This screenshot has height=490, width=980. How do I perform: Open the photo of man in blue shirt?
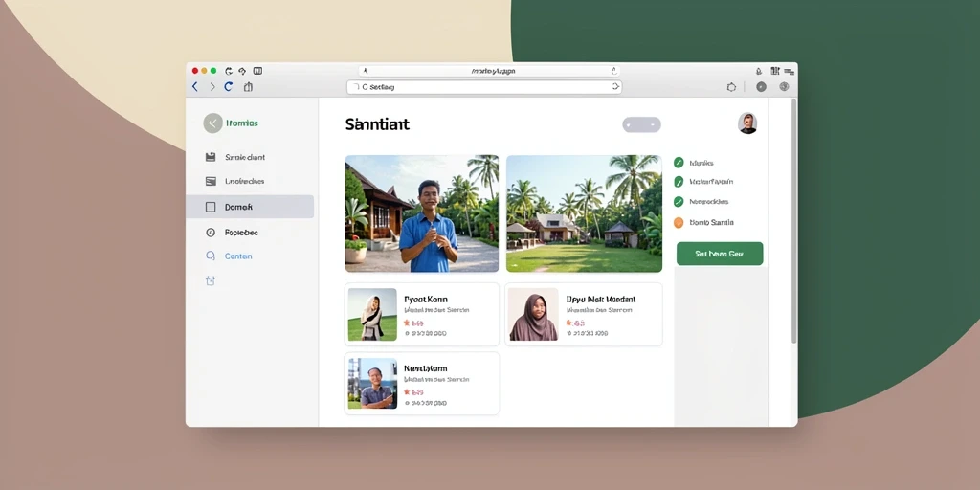point(422,213)
